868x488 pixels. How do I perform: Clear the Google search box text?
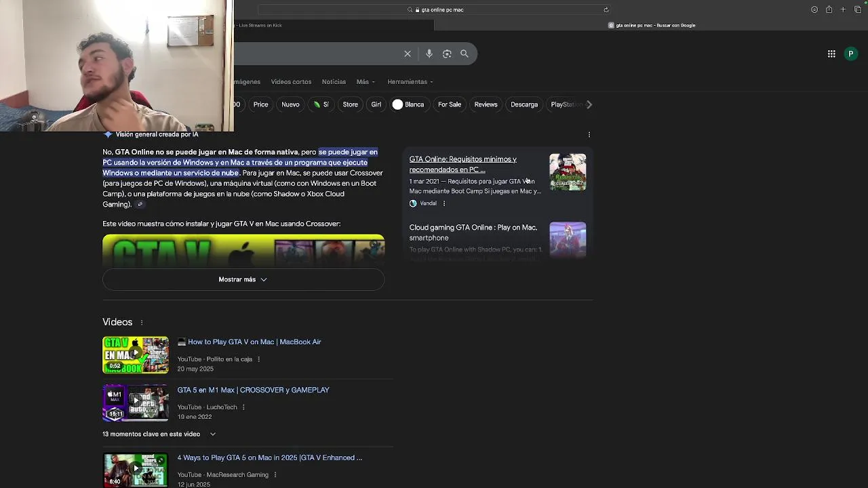click(408, 54)
